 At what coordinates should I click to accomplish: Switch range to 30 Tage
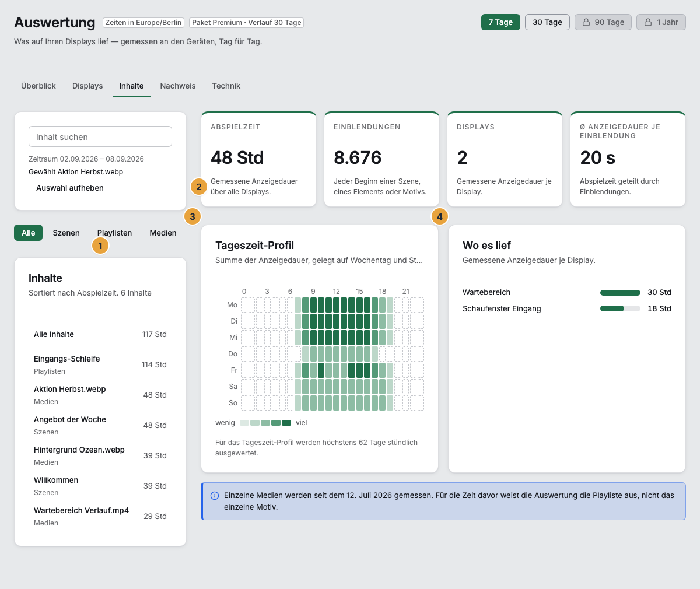point(547,22)
